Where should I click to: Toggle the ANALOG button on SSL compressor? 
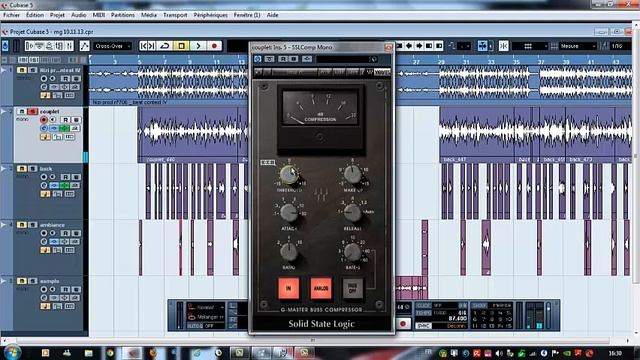pos(321,288)
